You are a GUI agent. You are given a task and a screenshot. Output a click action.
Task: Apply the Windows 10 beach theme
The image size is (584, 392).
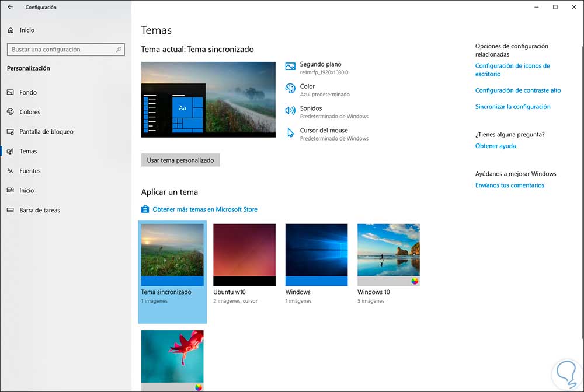[388, 255]
